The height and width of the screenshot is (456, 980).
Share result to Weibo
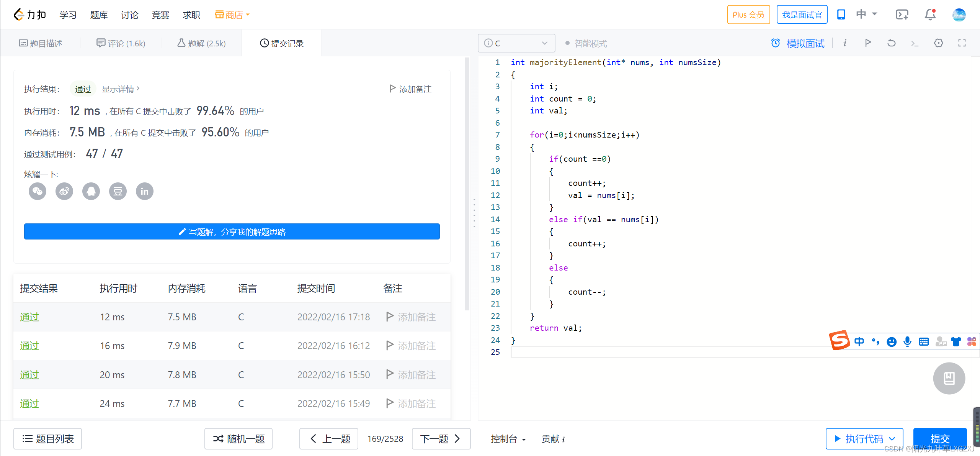point(64,191)
